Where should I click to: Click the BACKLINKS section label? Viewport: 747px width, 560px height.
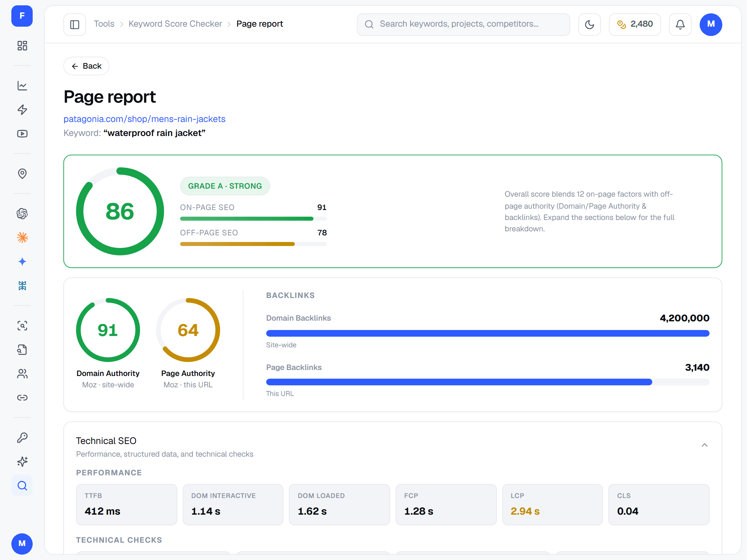[290, 295]
